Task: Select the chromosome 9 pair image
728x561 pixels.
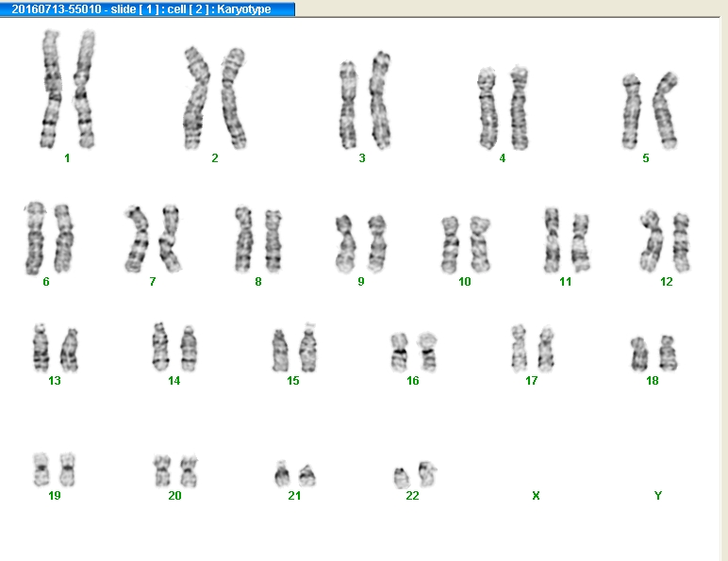Action: coord(361,243)
